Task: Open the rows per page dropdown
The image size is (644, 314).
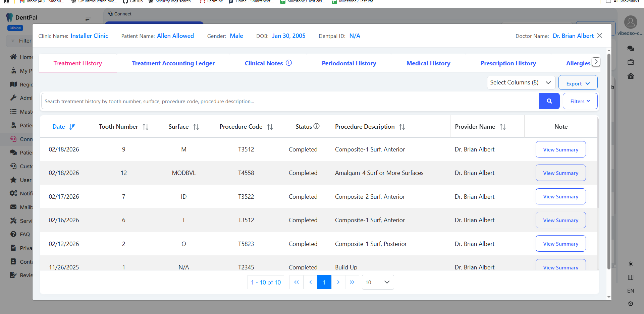Action: point(378,282)
